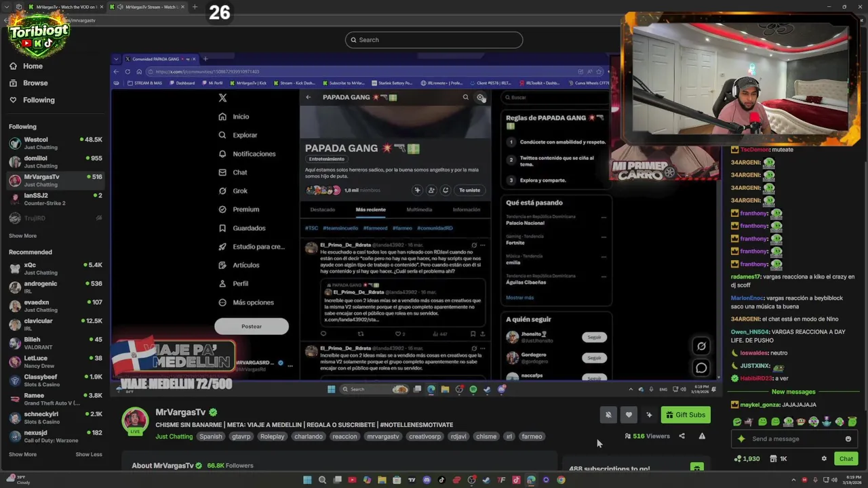
Task: Select the Spanish tag
Action: click(x=210, y=436)
